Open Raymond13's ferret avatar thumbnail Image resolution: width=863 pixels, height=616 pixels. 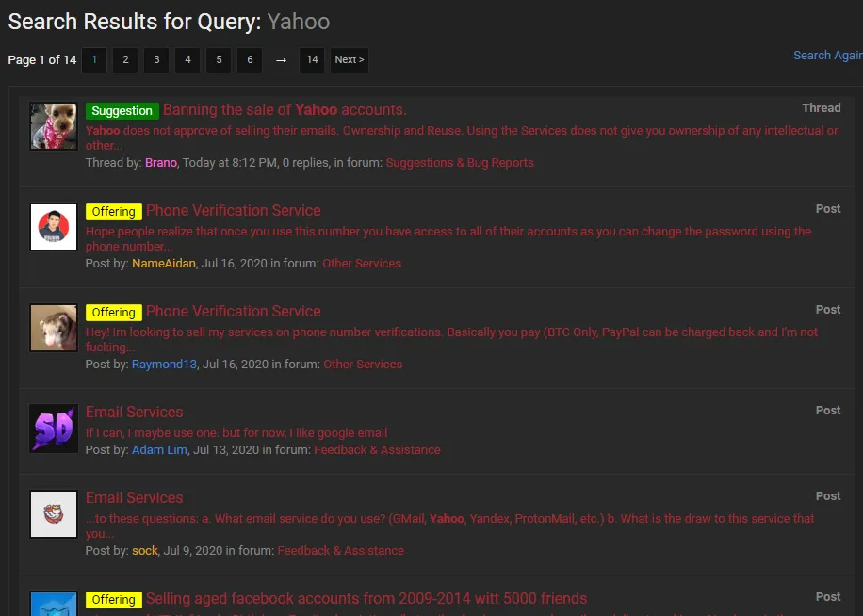click(x=54, y=327)
